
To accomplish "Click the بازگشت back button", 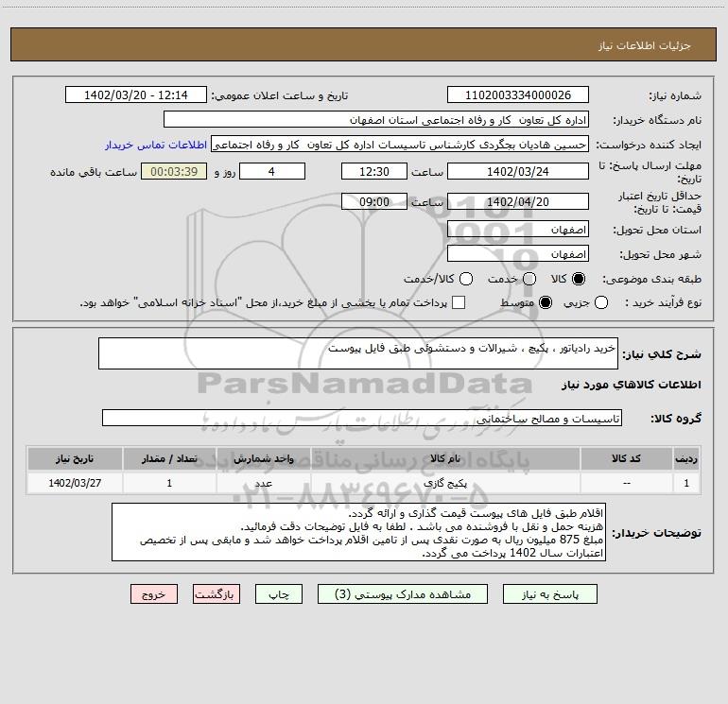I will click(217, 594).
